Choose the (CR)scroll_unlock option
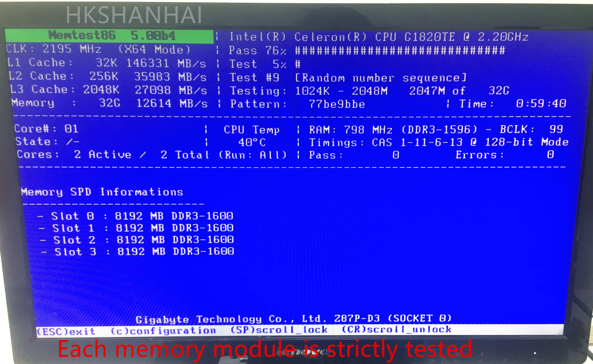 [396, 329]
